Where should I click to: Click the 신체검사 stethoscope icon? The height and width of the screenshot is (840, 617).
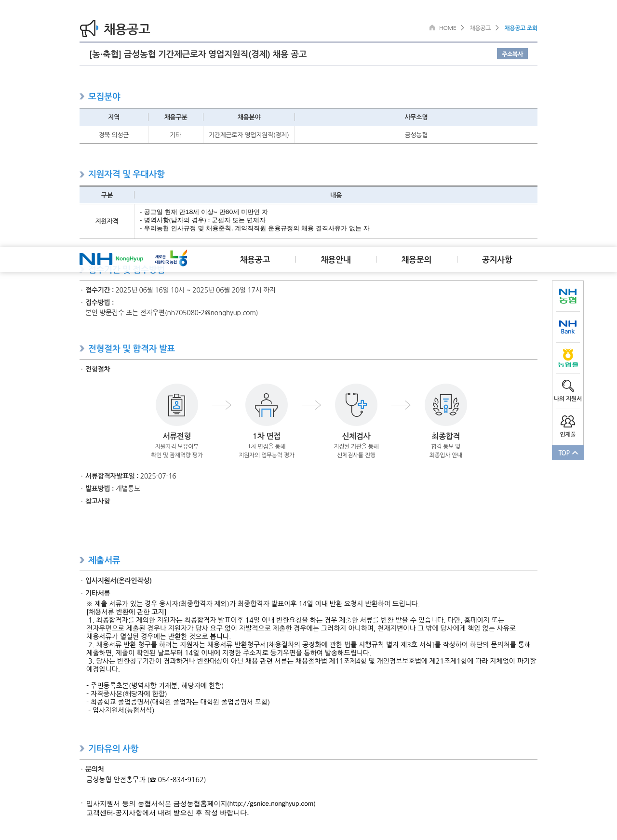[x=356, y=405]
